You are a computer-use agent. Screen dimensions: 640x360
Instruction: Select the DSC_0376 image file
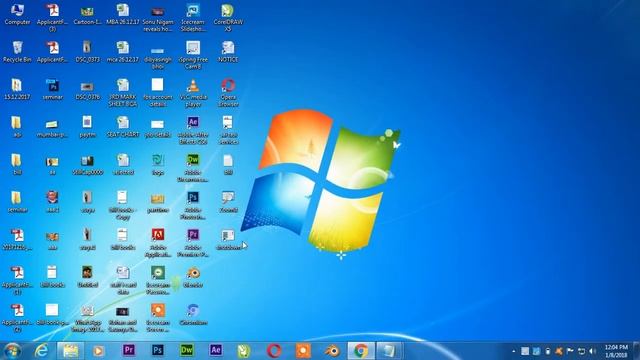[87, 89]
